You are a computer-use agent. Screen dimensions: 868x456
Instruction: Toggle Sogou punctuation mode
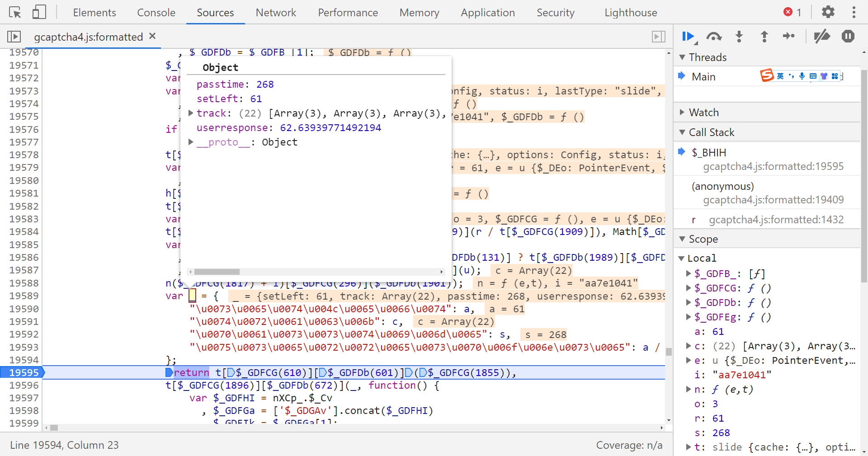click(791, 76)
